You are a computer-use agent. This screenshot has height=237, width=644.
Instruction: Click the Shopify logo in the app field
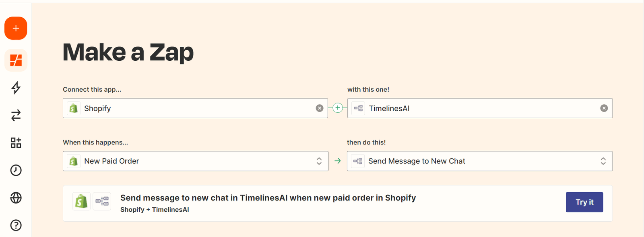point(74,108)
